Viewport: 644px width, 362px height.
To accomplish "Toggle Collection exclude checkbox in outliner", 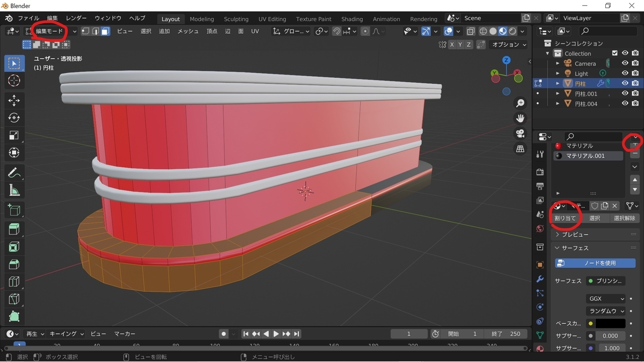I will tap(615, 53).
